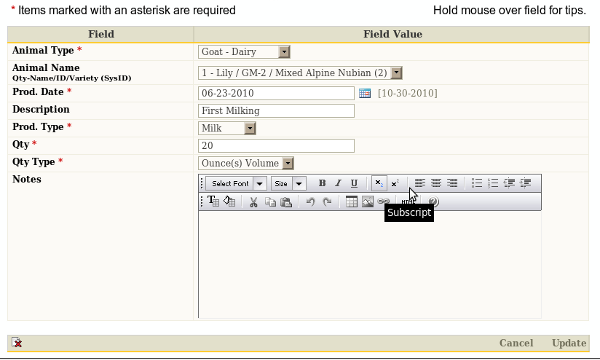Center-align the notes text
600x360 pixels.
(436, 183)
